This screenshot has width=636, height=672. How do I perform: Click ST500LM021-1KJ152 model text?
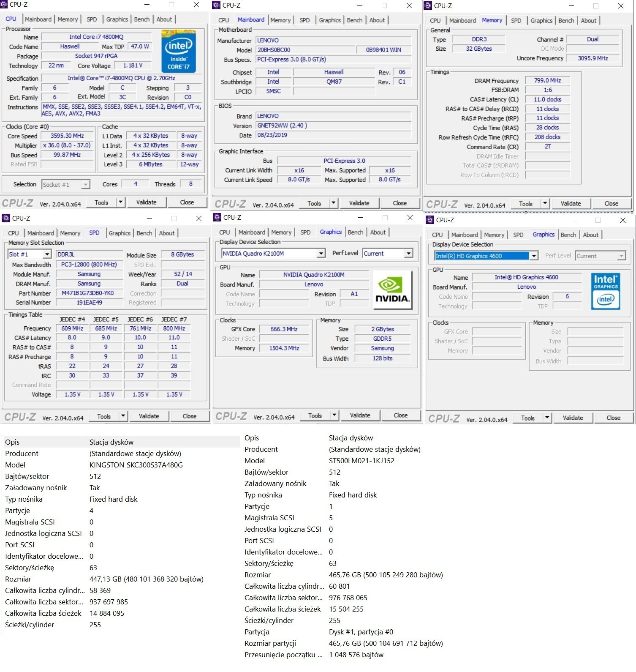click(361, 461)
